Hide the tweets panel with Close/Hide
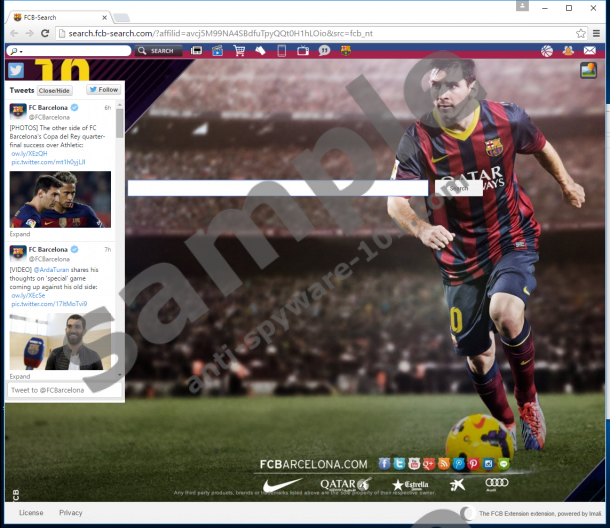The width and height of the screenshot is (610, 528). [54, 90]
